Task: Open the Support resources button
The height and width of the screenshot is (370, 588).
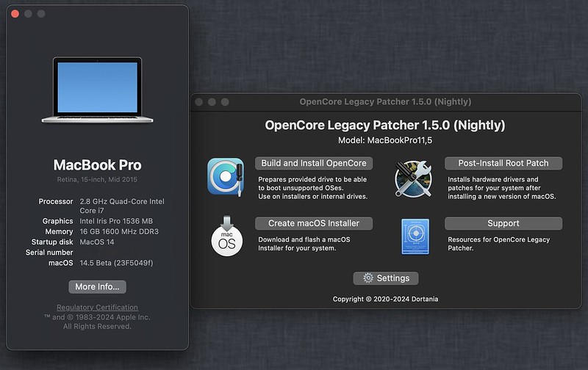Action: (503, 223)
